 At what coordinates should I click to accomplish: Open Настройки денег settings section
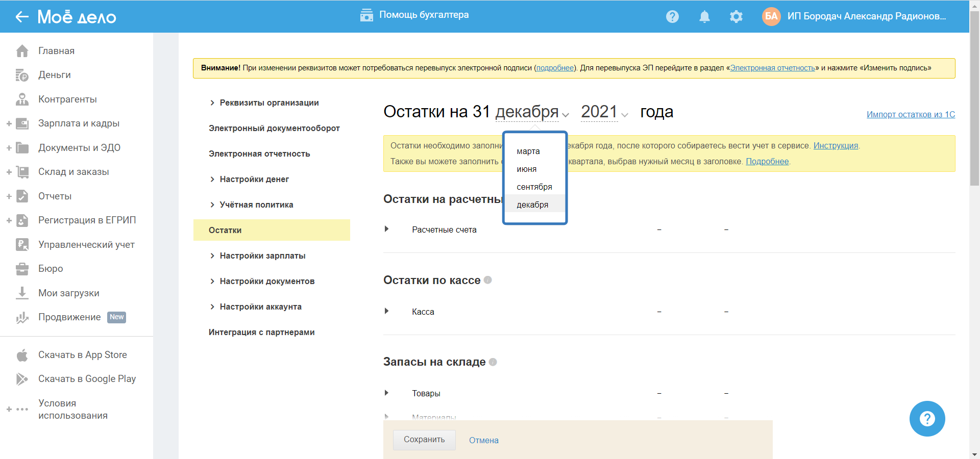(x=254, y=180)
